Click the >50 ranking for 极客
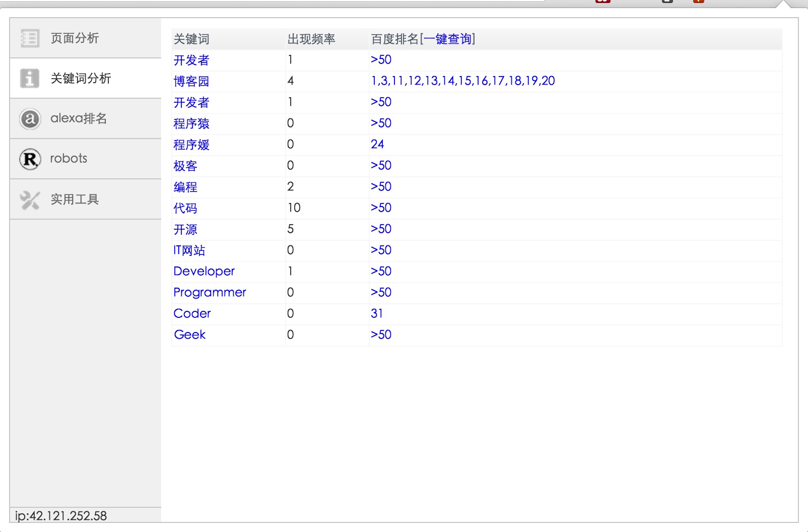The height and width of the screenshot is (532, 808). click(381, 165)
